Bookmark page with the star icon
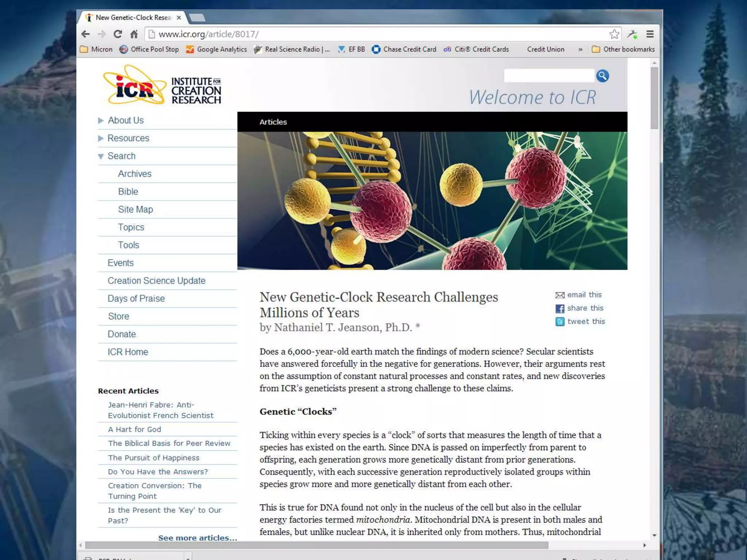 (x=614, y=34)
